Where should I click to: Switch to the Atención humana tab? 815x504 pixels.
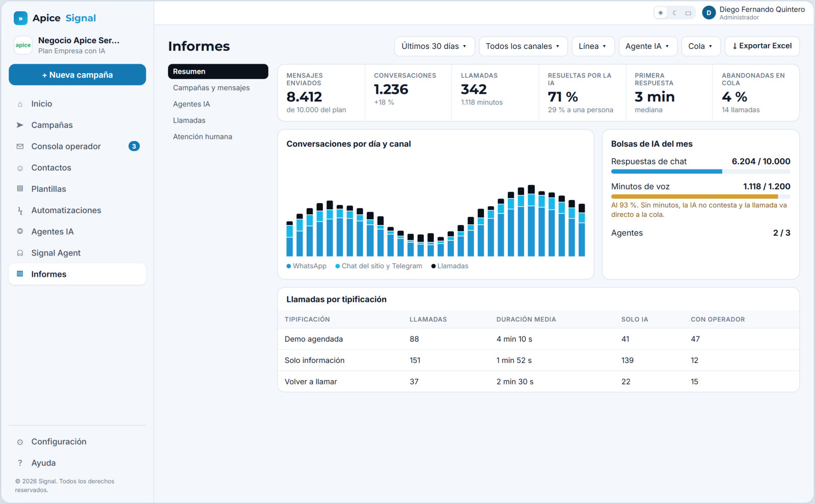(218, 137)
